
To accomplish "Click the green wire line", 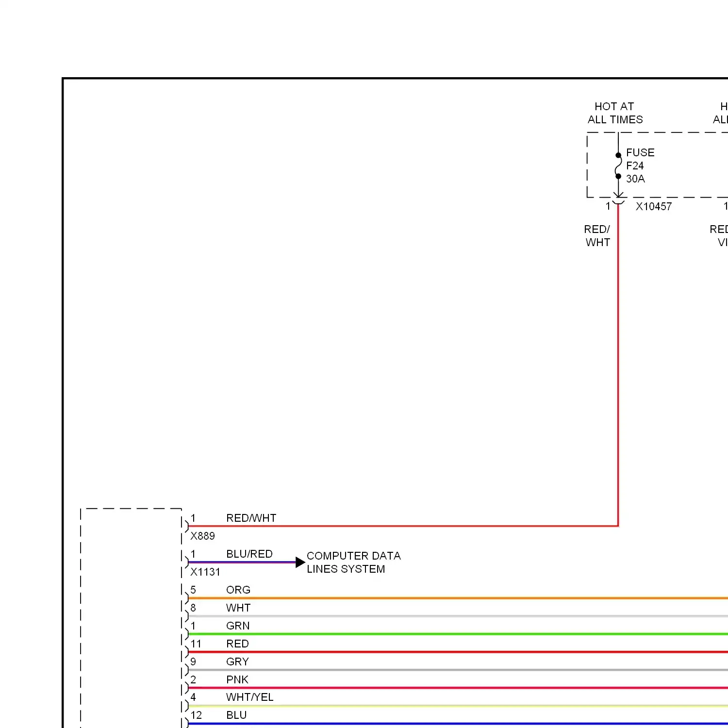I will (x=458, y=634).
